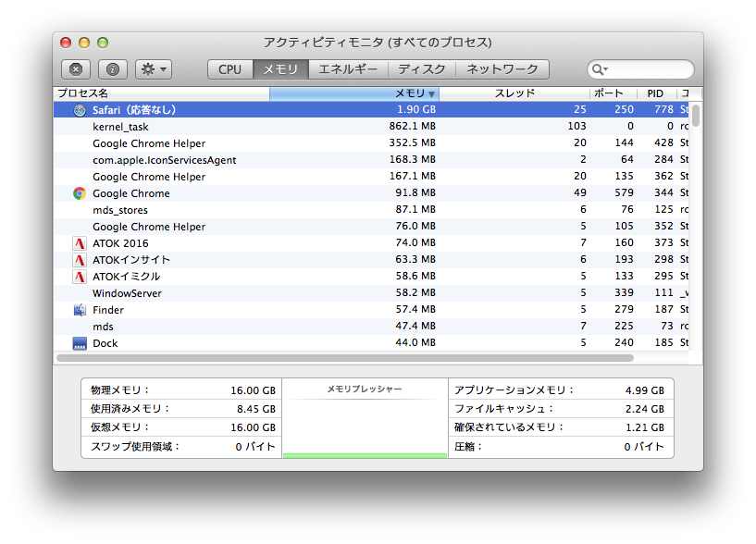Zoom the window with green button
Screen dimensions: 756x544
pyautogui.click(x=103, y=43)
